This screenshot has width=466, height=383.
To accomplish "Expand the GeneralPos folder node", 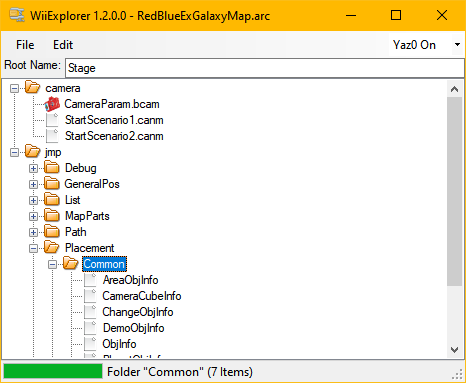I will pos(33,184).
